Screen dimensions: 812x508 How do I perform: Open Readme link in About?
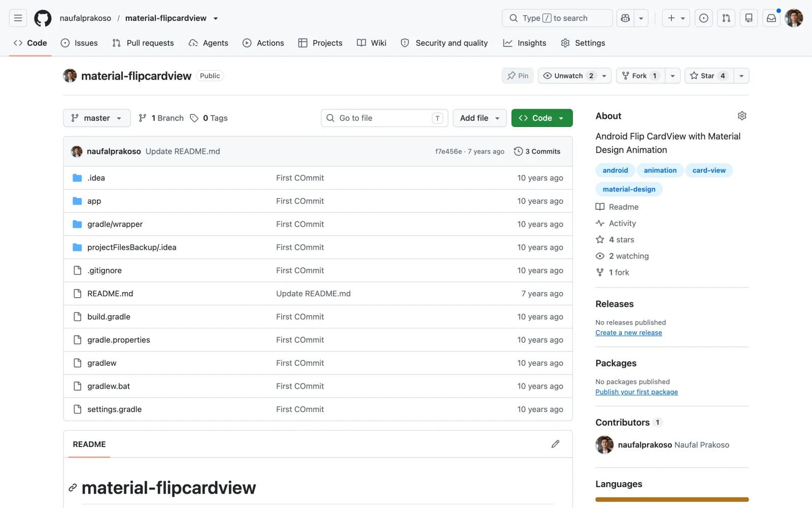pos(617,207)
